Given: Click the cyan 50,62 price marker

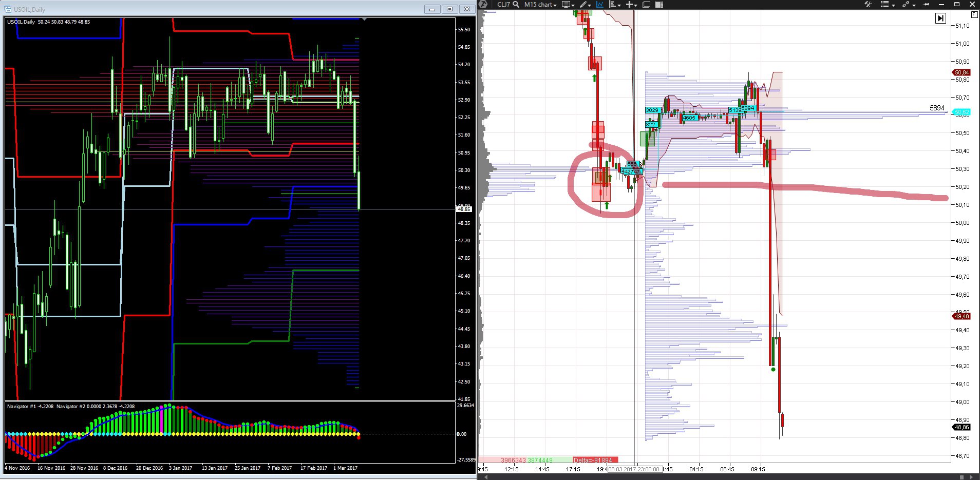Looking at the screenshot, I should pyautogui.click(x=962, y=112).
